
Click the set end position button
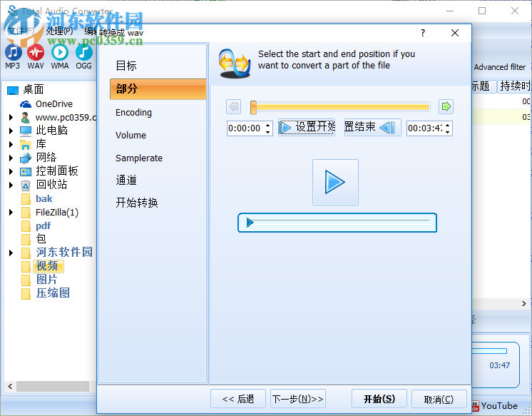(372, 127)
